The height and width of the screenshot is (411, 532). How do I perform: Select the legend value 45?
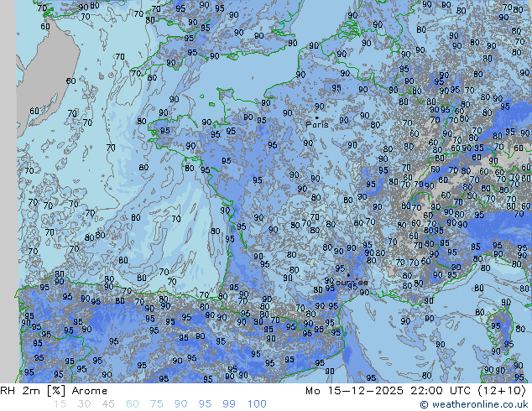click(108, 404)
